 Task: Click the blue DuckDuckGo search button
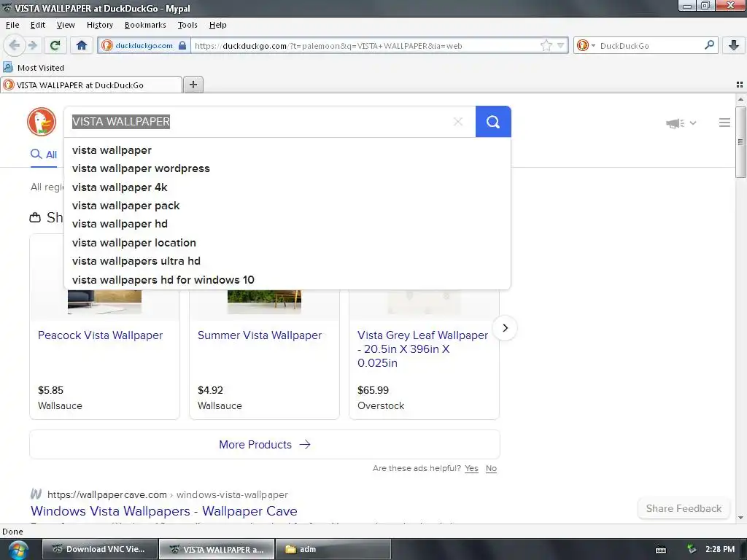pyautogui.click(x=493, y=122)
